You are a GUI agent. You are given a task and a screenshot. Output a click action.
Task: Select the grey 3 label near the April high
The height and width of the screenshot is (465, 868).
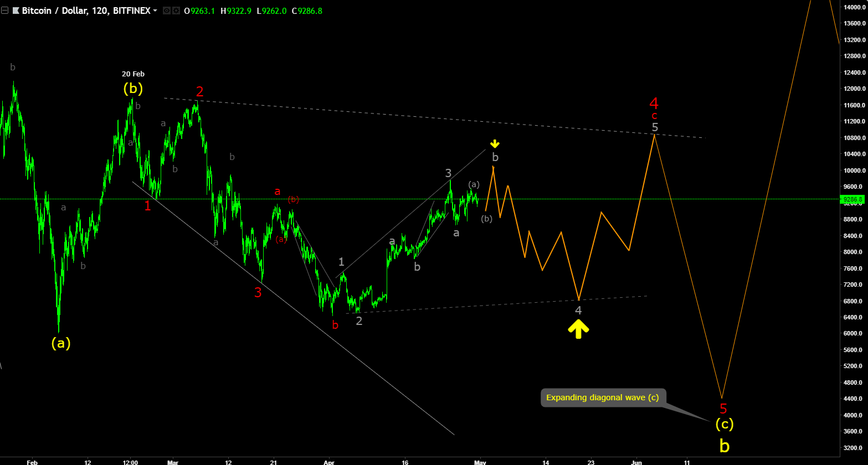click(x=449, y=173)
